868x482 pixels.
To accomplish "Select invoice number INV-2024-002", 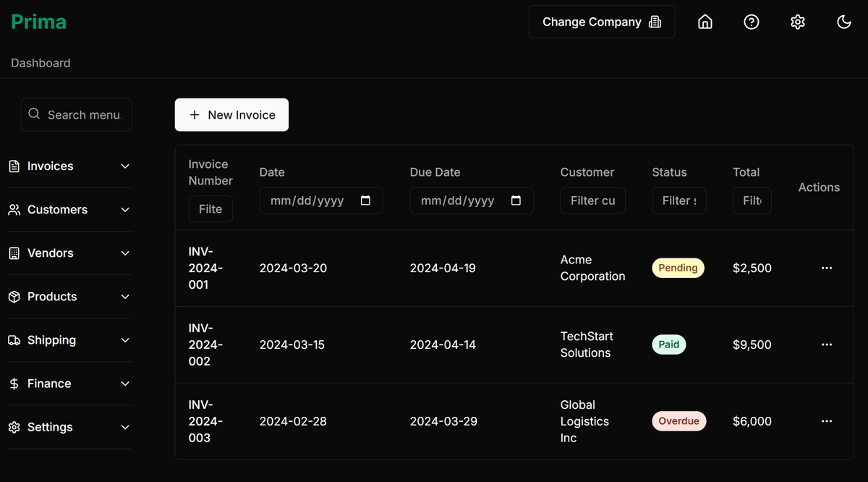I will coord(206,344).
